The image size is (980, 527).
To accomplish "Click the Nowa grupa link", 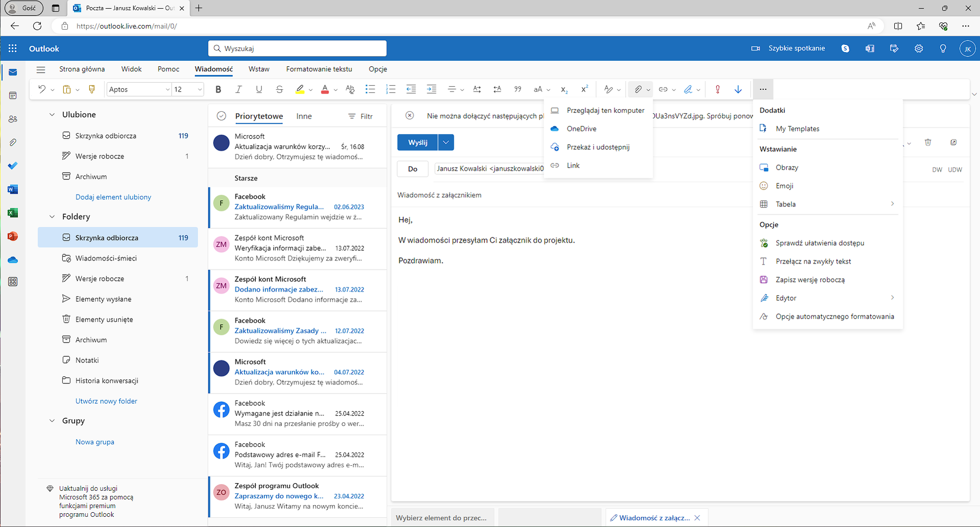I will pyautogui.click(x=95, y=442).
